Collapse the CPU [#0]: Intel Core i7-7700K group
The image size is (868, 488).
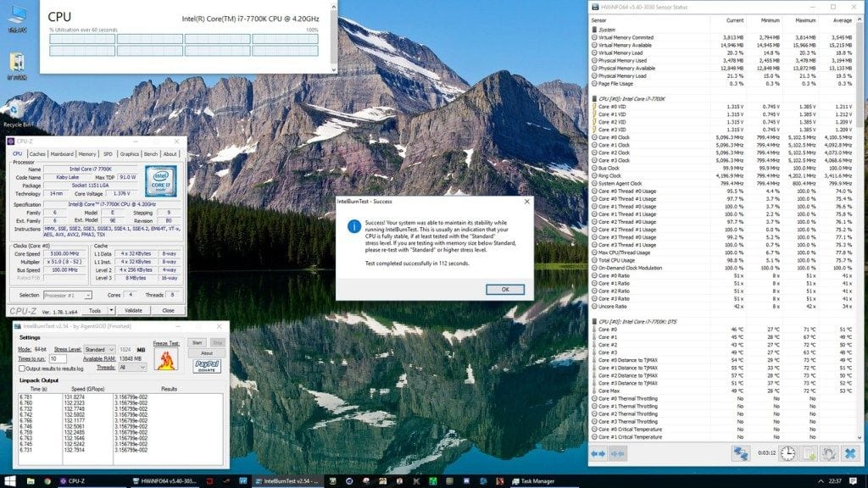594,98
